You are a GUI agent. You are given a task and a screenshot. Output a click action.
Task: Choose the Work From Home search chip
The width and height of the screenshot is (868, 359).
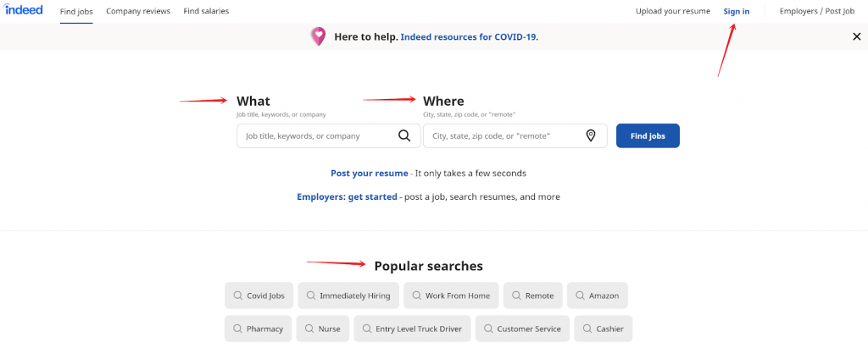point(451,295)
